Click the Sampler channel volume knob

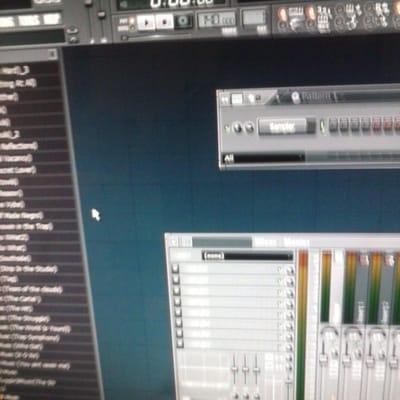click(249, 127)
